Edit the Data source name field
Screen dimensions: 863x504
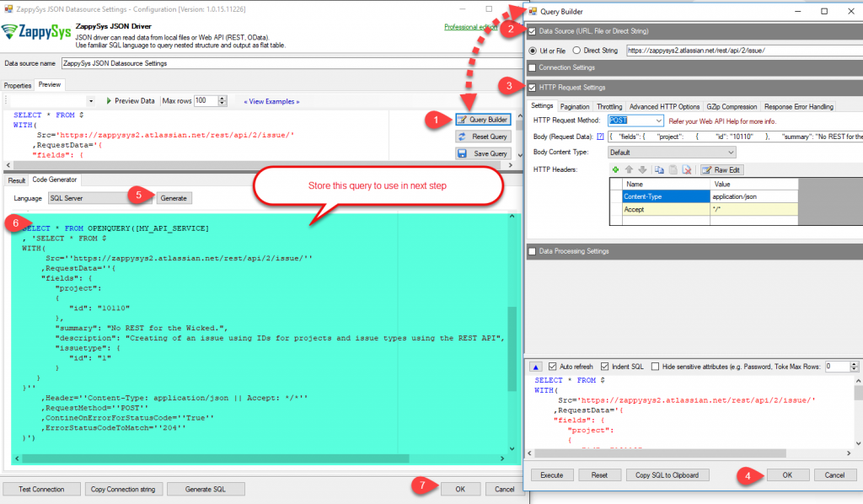pos(292,63)
